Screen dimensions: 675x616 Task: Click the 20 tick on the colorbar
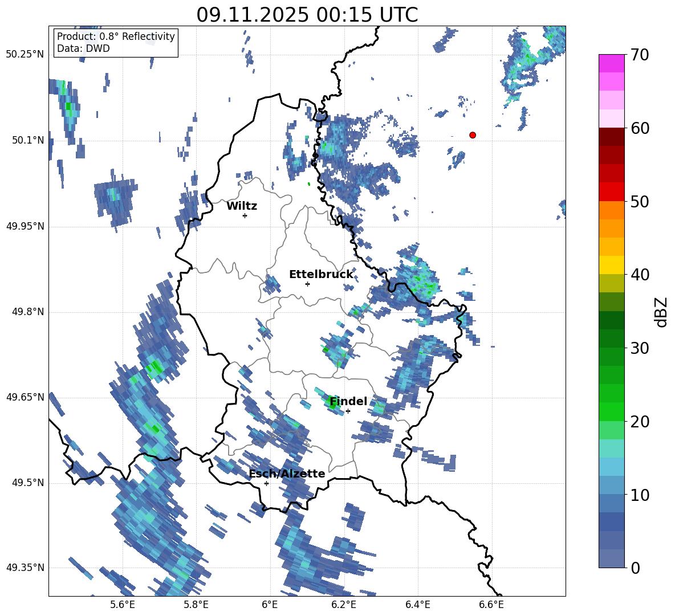[639, 421]
